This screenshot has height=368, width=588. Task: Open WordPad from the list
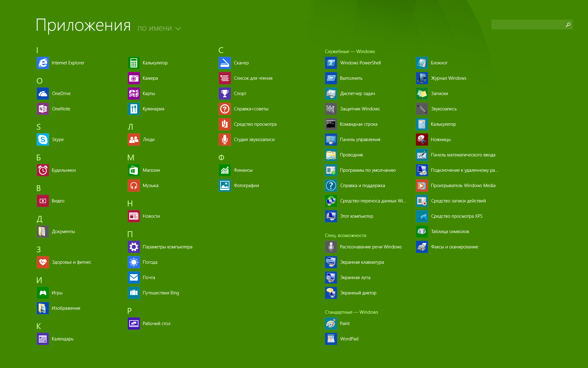click(342, 339)
